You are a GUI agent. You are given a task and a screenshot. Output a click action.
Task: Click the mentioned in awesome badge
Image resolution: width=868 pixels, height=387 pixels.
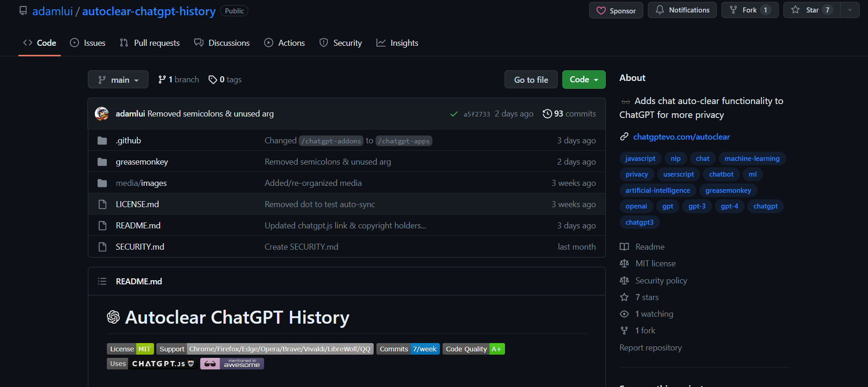coord(232,364)
